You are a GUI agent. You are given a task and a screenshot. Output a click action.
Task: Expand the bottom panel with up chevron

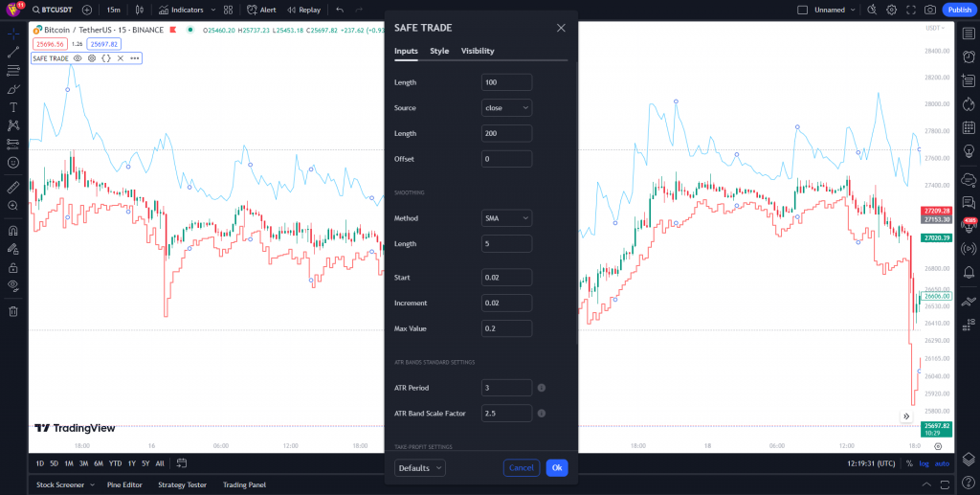pos(926,485)
